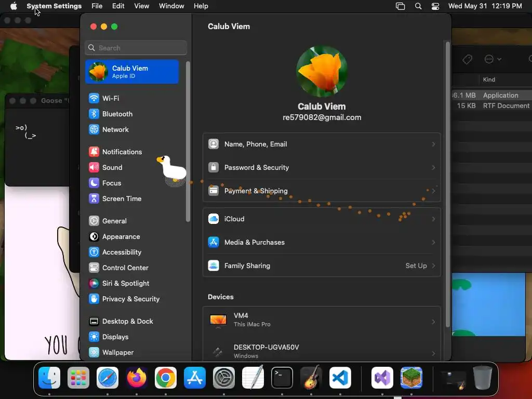Click the Kind column header in Finder
This screenshot has width=532, height=399.
[x=489, y=79]
